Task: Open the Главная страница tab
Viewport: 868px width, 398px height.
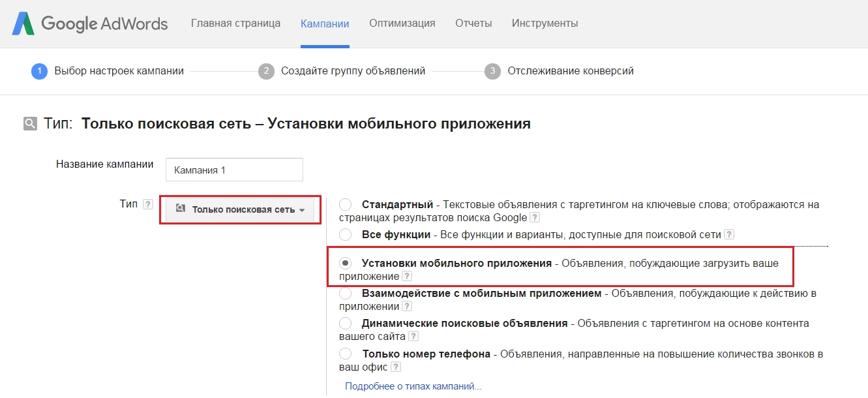Action: click(x=235, y=23)
